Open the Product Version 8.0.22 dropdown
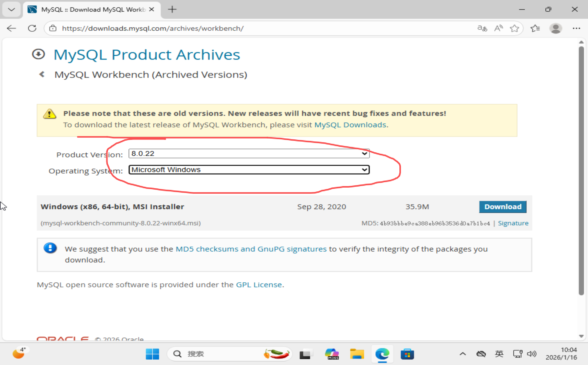Image resolution: width=588 pixels, height=365 pixels. point(249,154)
